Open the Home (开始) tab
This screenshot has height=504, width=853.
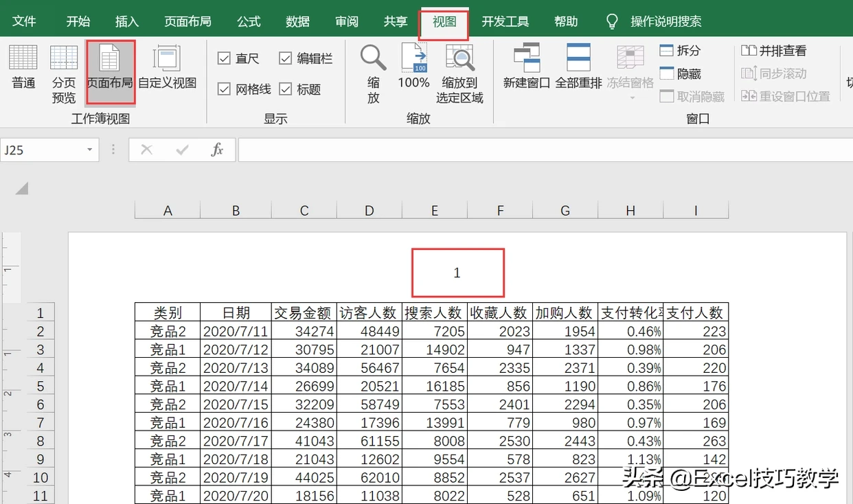tap(78, 21)
